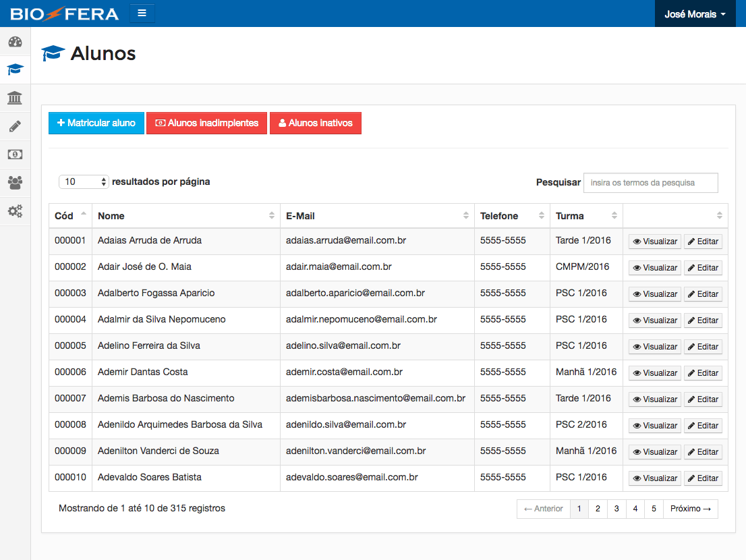Select pagination page 1
746x560 pixels.
click(x=579, y=509)
